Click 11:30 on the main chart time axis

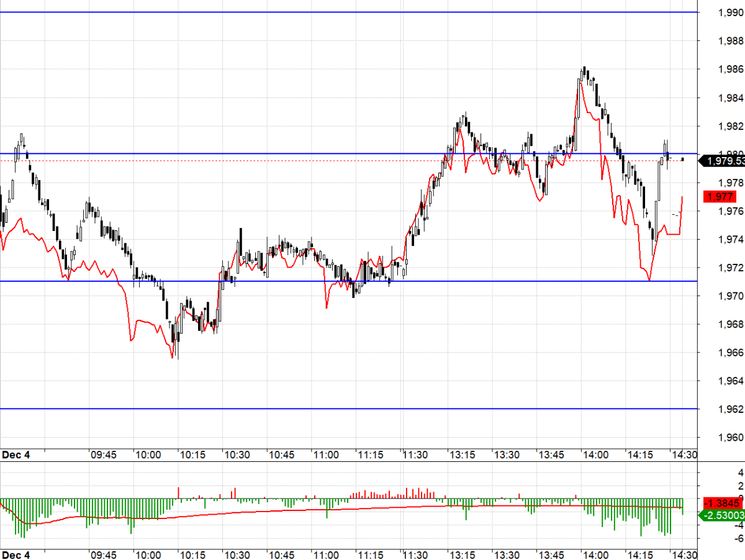coord(415,455)
